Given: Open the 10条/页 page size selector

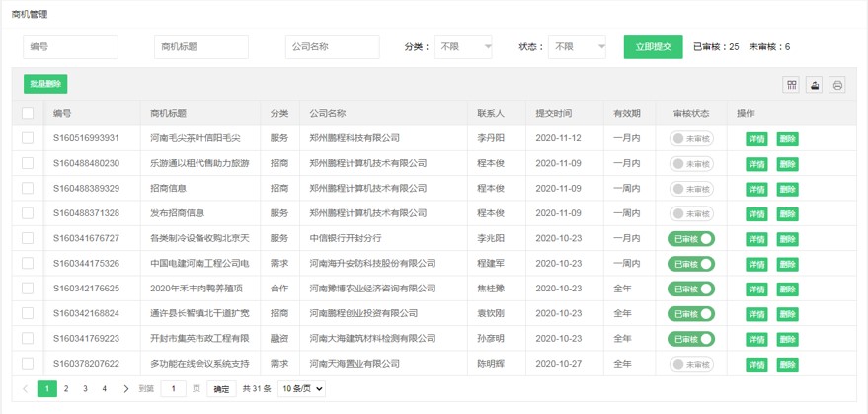Looking at the screenshot, I should coord(301,389).
